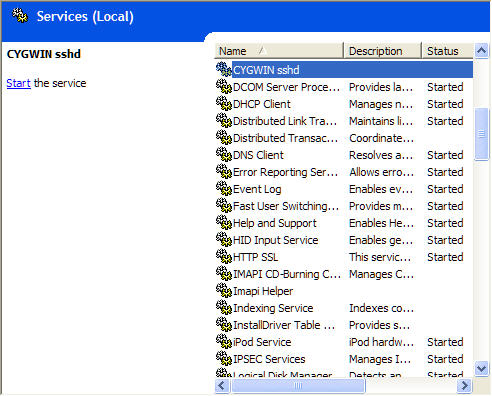Click the Error Reporting Service gear icon
492x396 pixels.
[x=224, y=171]
